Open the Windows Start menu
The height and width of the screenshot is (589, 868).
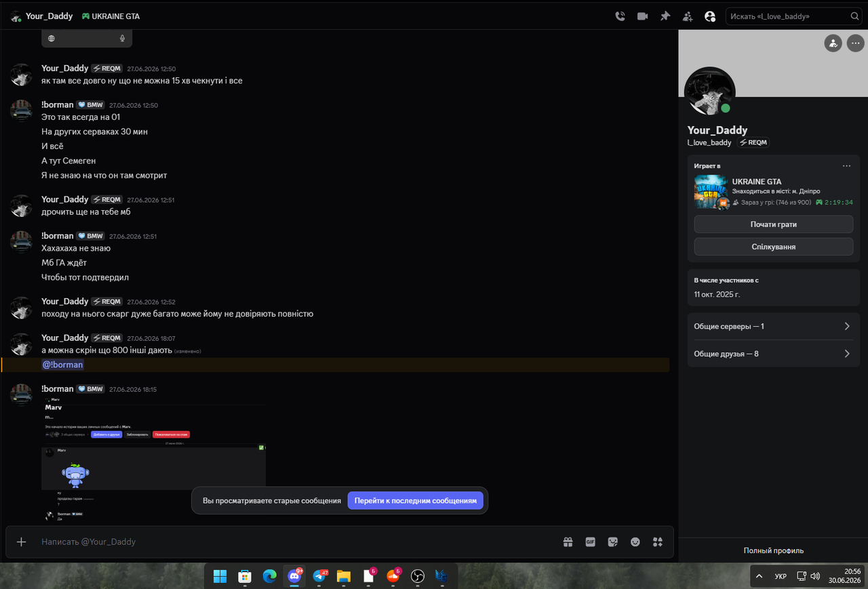[x=220, y=576]
